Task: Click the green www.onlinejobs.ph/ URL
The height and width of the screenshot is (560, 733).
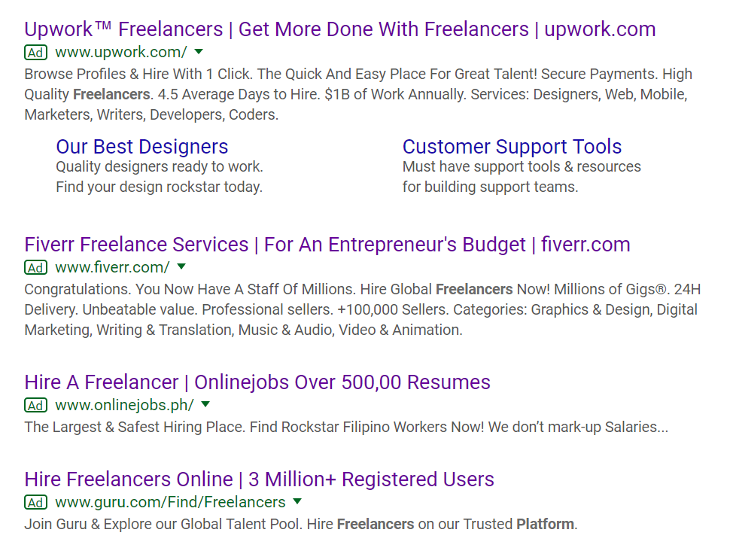Action: tap(124, 405)
